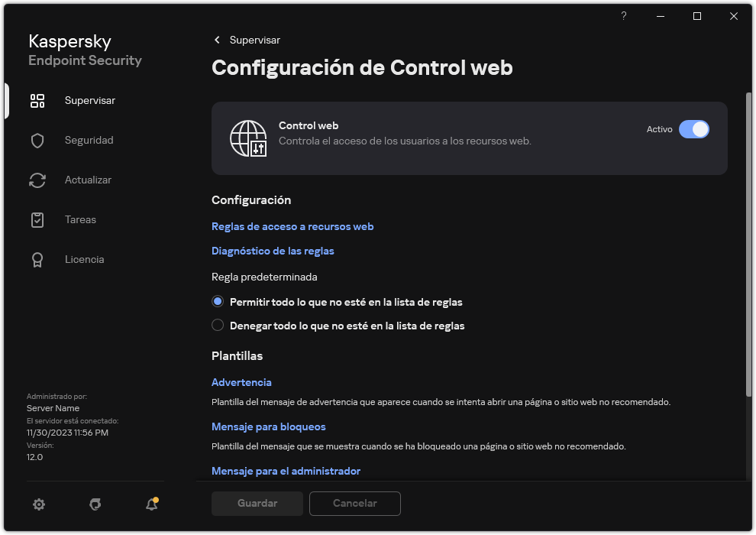
Task: Open settings via the gear icon
Action: [38, 504]
